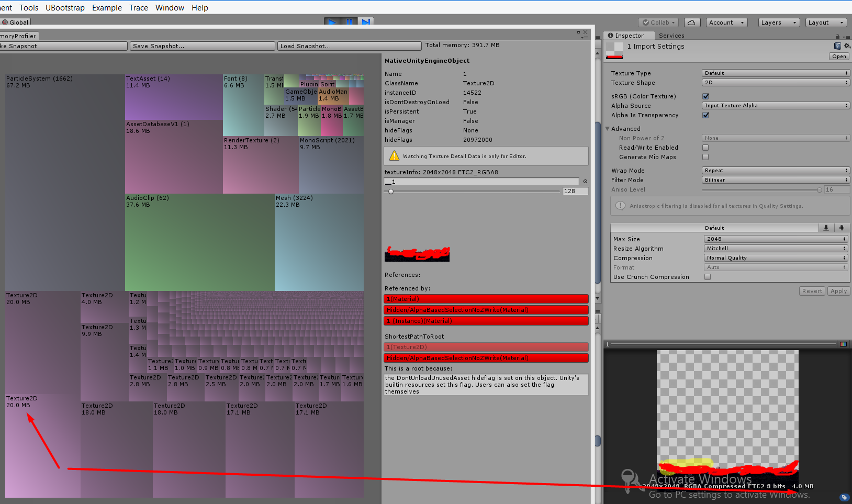Enable Use Crunch Compression checkbox
The width and height of the screenshot is (852, 504).
[708, 277]
